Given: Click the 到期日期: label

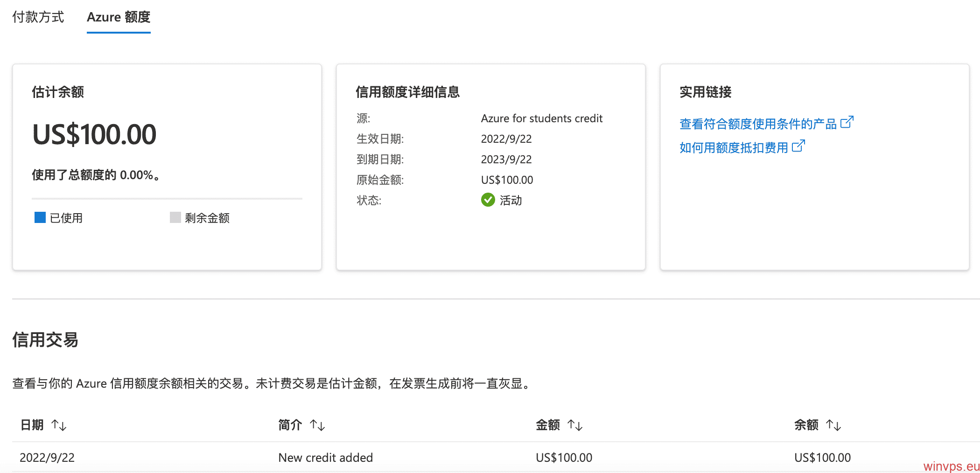Looking at the screenshot, I should (x=380, y=160).
